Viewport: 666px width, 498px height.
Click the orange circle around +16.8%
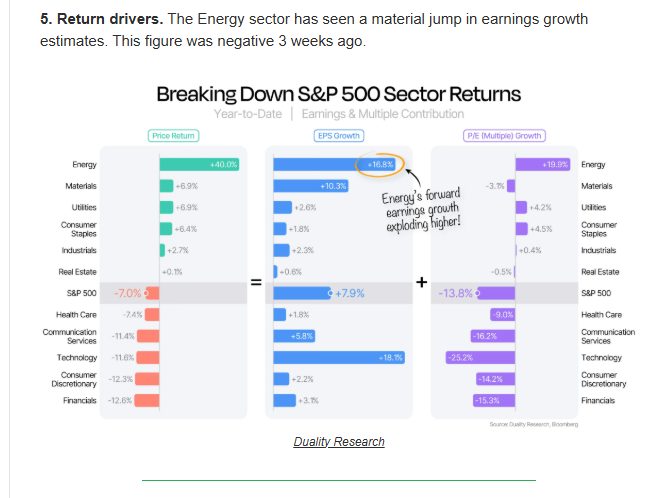pos(381,164)
